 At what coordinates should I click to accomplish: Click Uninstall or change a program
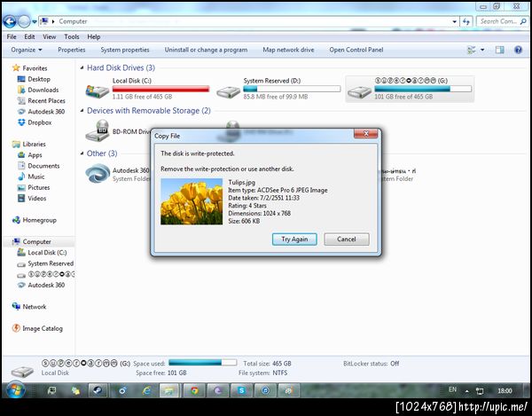point(206,50)
